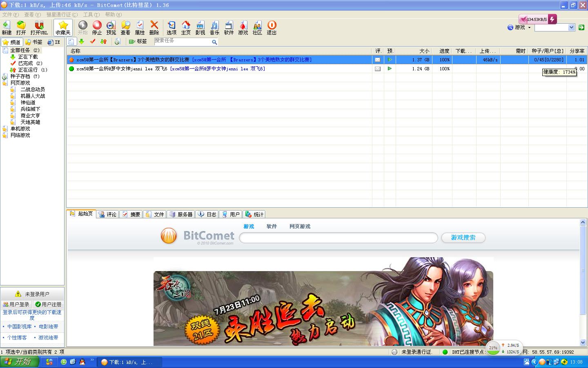Open the 游戏 search category dropdown
Image resolution: width=588 pixels, height=368 pixels.
pos(519,27)
